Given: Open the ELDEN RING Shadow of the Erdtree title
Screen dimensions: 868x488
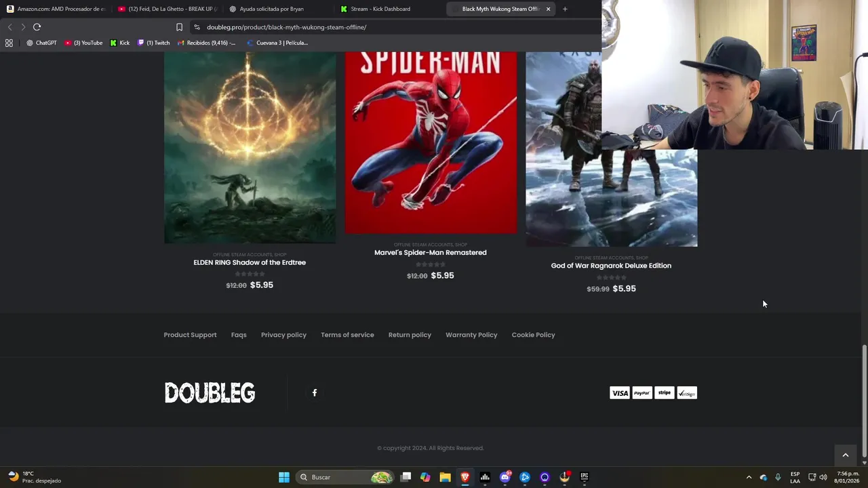Looking at the screenshot, I should point(250,262).
